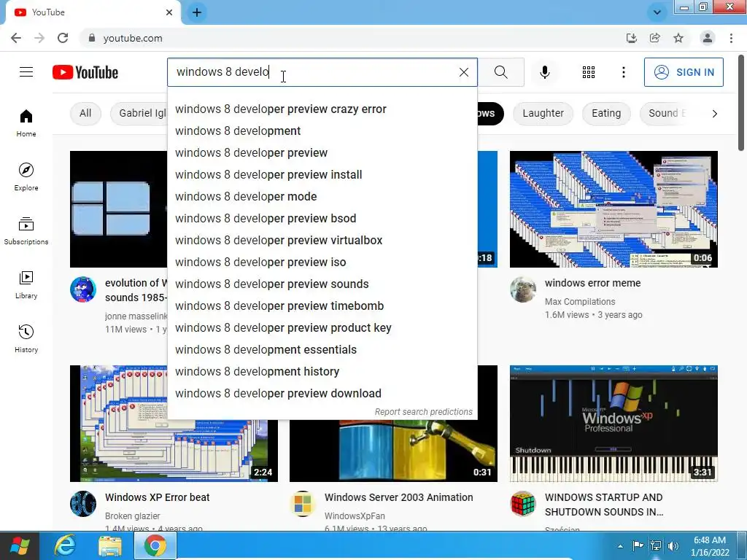This screenshot has width=747, height=560.
Task: Select suggestion 'developer preview product key'
Action: (x=322, y=328)
